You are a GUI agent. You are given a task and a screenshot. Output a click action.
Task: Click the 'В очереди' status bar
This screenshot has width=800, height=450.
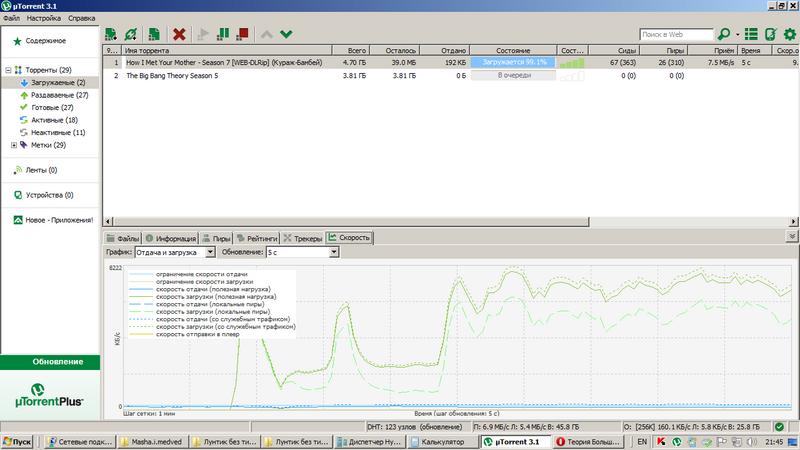coord(513,76)
